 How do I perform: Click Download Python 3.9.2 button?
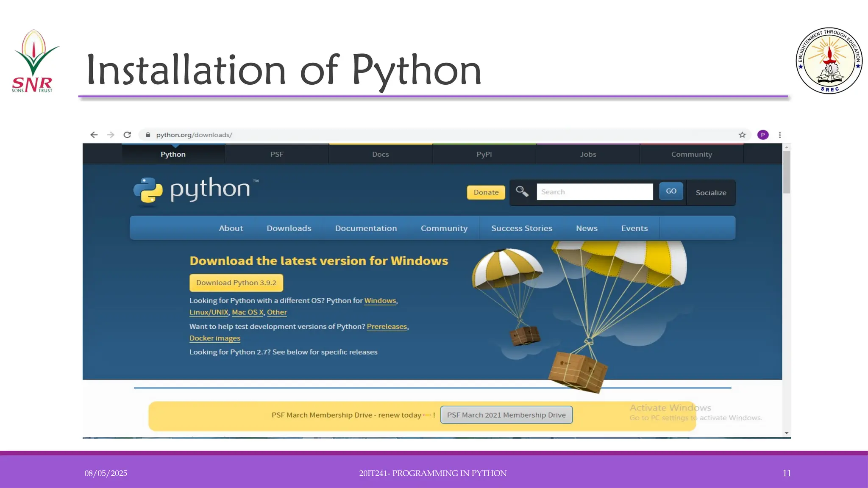tap(236, 283)
